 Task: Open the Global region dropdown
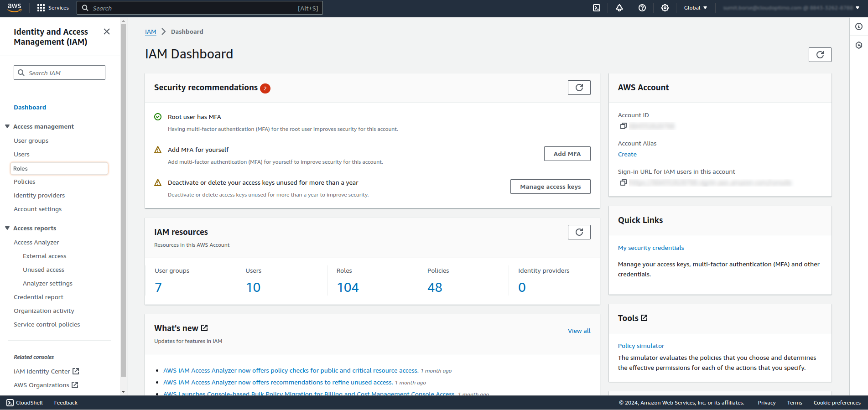[x=695, y=8]
